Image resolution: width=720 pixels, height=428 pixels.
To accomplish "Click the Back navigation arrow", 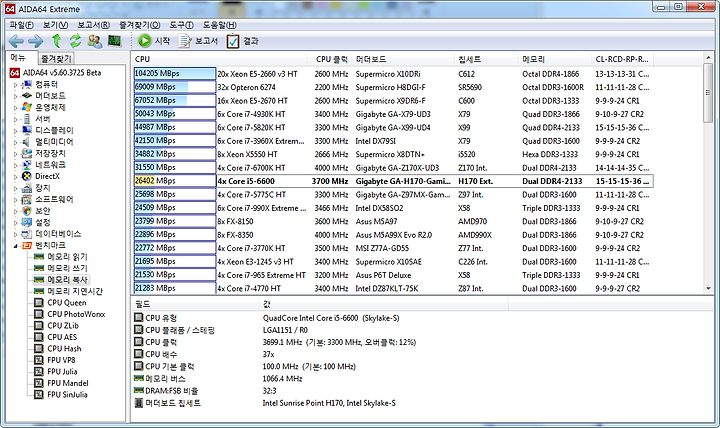I will pos(16,41).
